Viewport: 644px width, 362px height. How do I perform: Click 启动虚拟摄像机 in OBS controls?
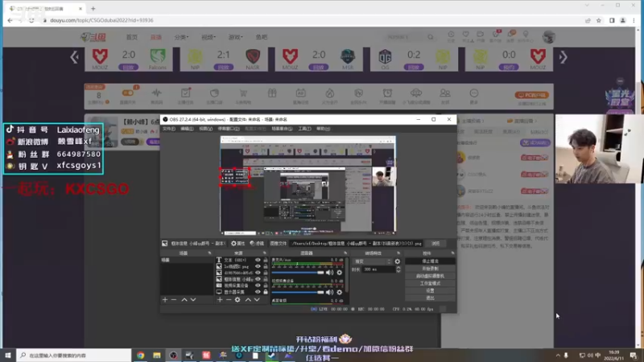click(430, 276)
